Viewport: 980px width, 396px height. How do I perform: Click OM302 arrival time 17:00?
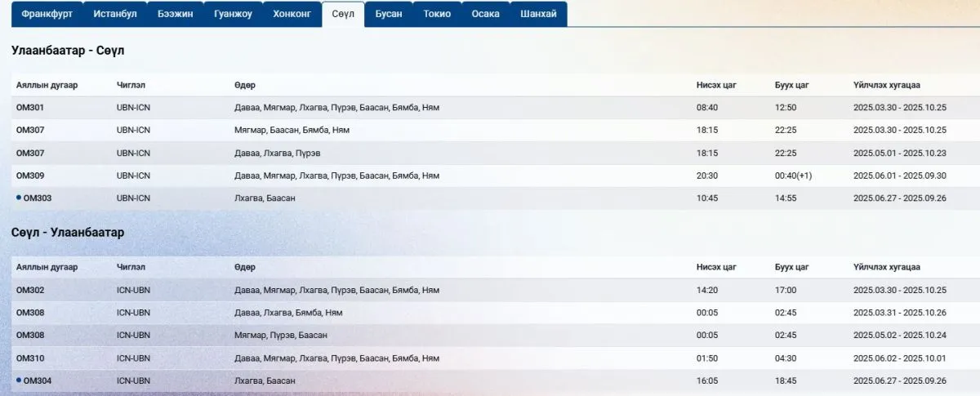[x=786, y=290]
